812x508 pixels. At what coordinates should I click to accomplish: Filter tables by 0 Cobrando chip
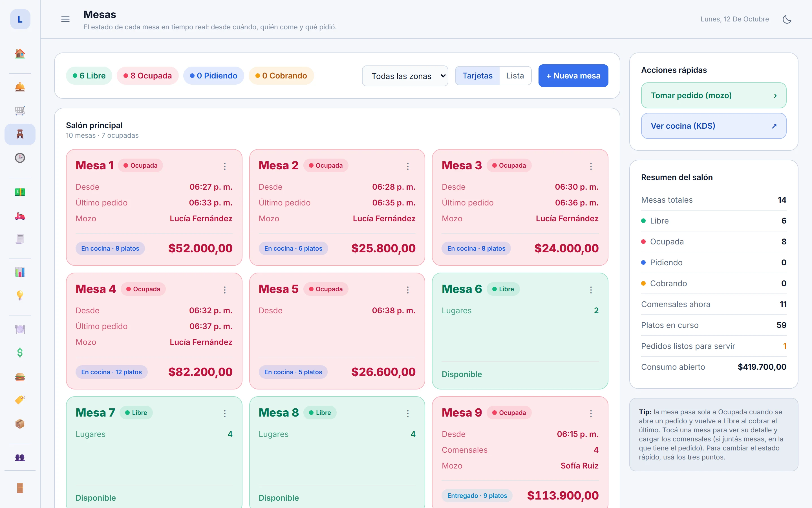(x=281, y=76)
